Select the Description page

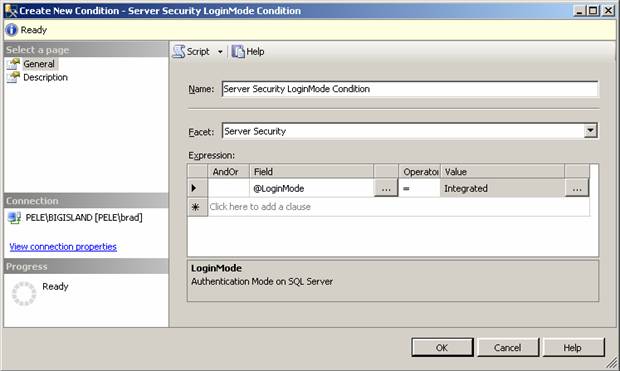tap(45, 77)
